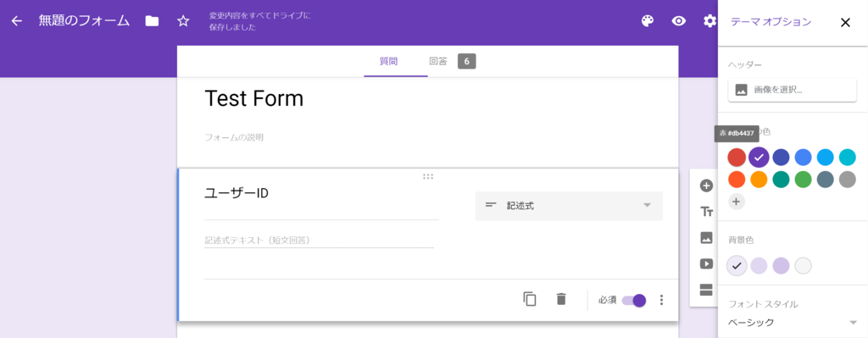The image size is (868, 338).
Task: Toggle the 必須 required switch
Action: (x=634, y=301)
